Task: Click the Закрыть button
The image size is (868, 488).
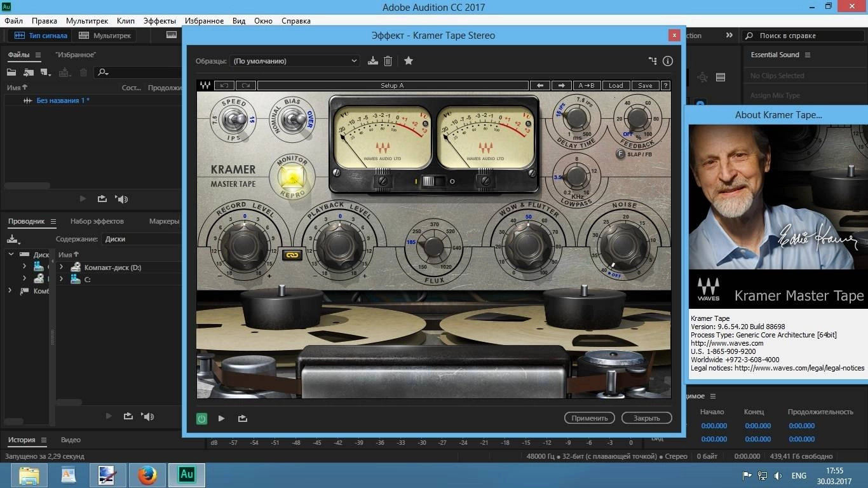Action: (x=646, y=417)
